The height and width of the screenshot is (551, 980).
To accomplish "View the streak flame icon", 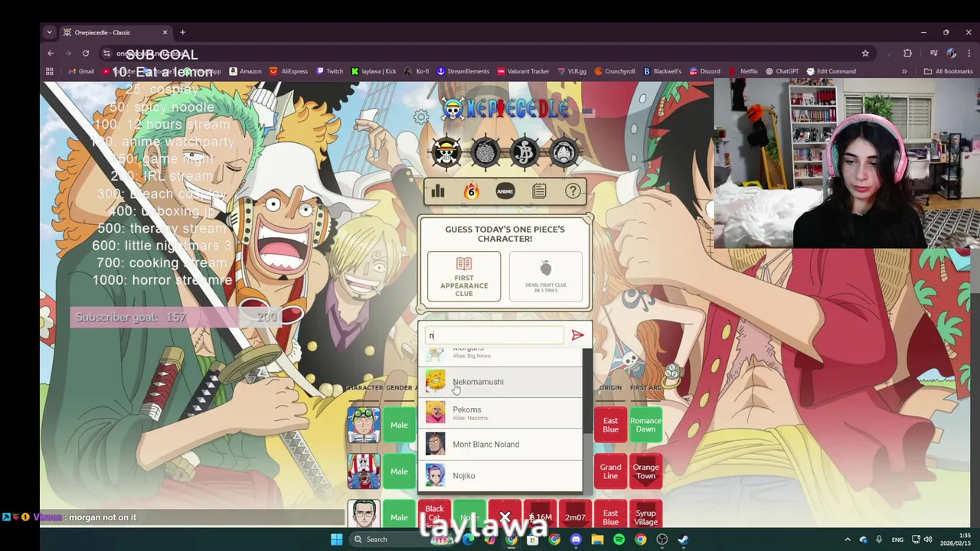I will [x=472, y=191].
